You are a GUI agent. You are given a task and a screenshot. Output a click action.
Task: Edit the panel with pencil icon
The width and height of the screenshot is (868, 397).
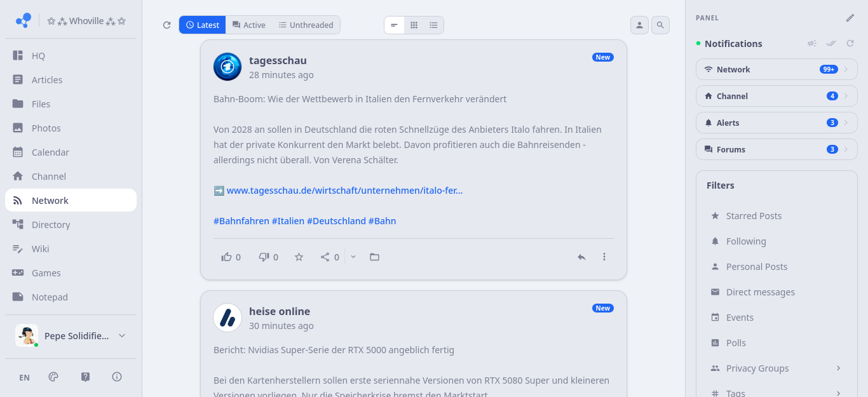click(850, 18)
